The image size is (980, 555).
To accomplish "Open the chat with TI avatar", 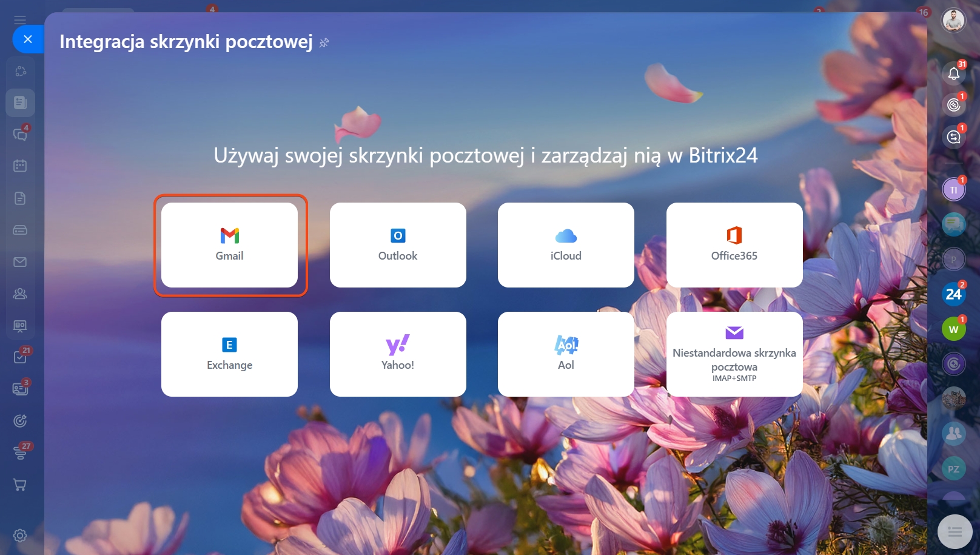I will (954, 190).
